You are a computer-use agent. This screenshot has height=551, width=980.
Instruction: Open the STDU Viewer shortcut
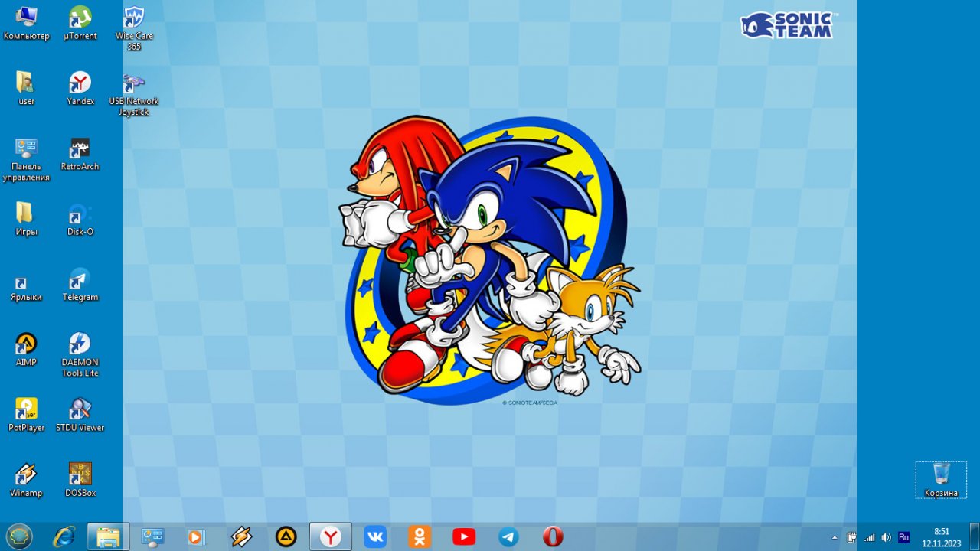point(80,416)
